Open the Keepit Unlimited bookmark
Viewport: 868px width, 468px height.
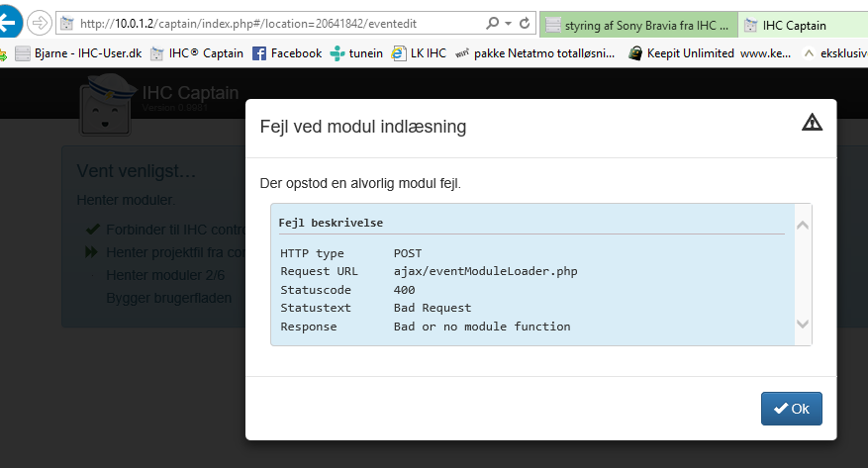click(681, 53)
